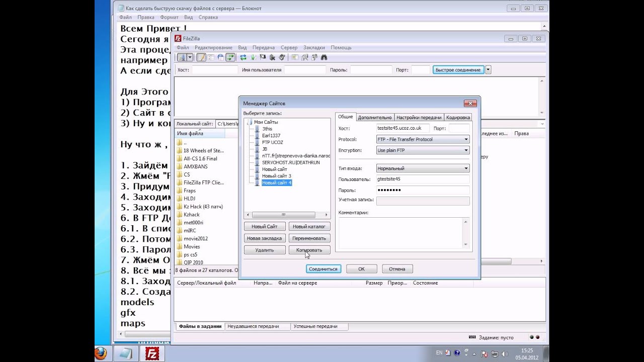This screenshot has height=362, width=644.
Task: Click the Отмена button
Action: (397, 269)
